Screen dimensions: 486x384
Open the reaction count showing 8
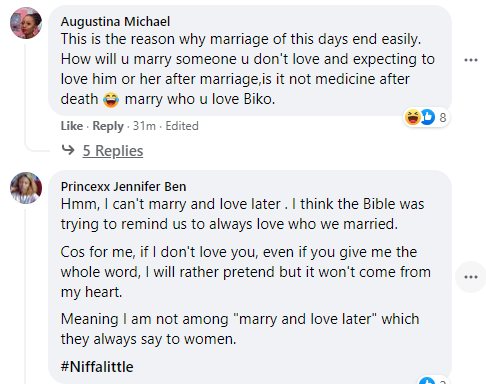(442, 117)
